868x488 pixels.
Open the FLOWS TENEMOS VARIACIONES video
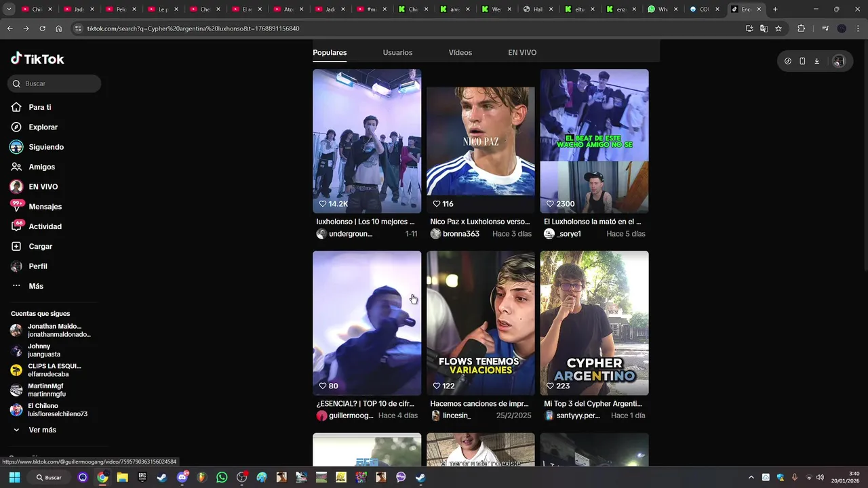481,323
